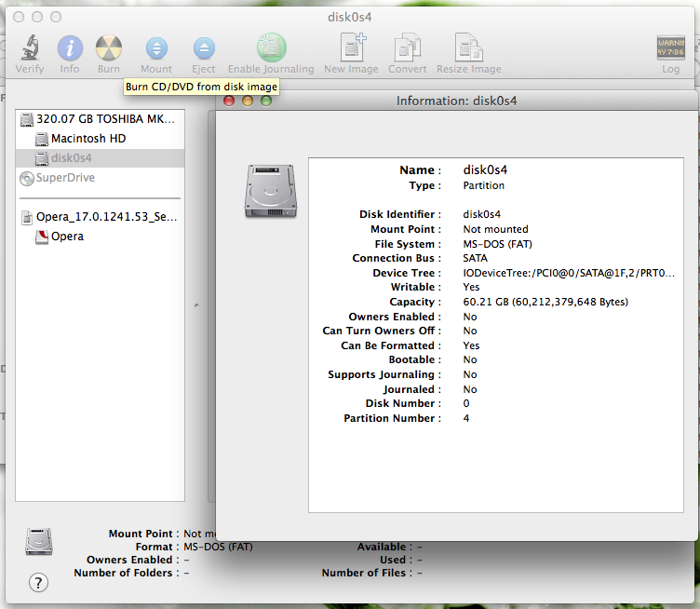
Task: Click the drive icon in bottom panel
Action: tap(39, 541)
